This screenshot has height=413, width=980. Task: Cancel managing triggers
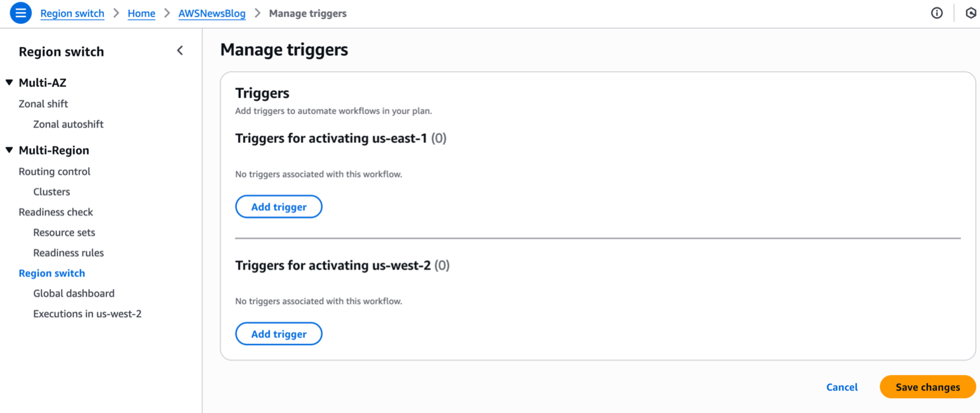click(x=842, y=387)
